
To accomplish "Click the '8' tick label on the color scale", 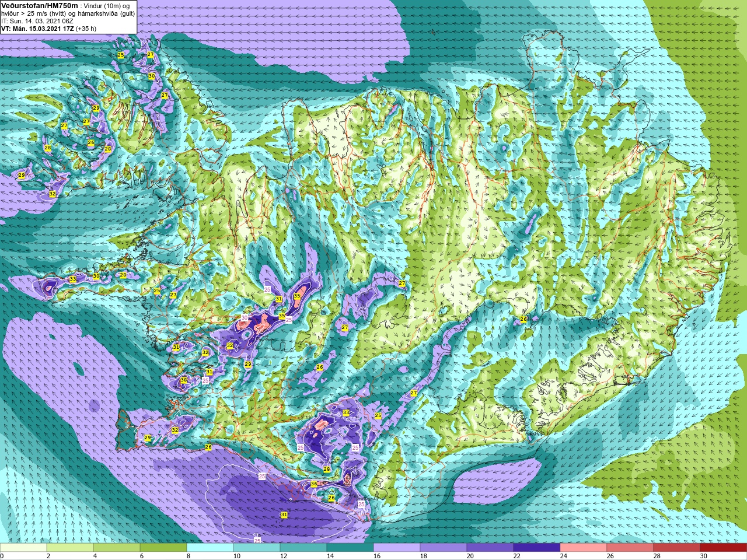I will point(188,556).
